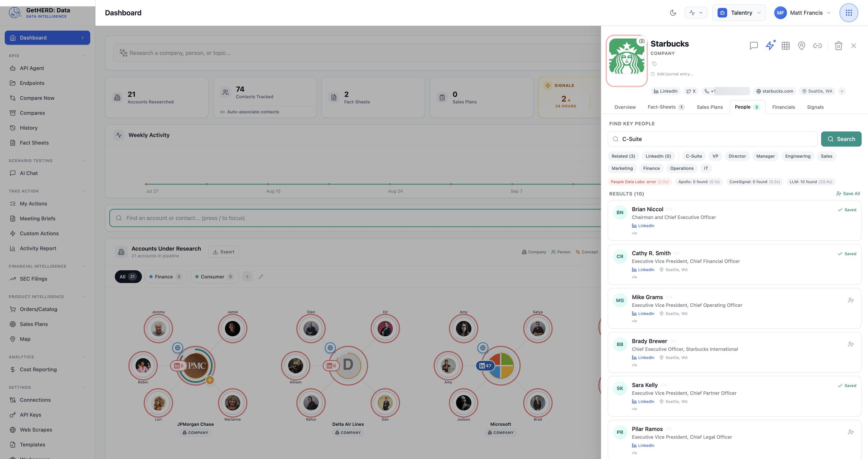Edit categories with the pencil icon
868x459 pixels.
coord(261,277)
